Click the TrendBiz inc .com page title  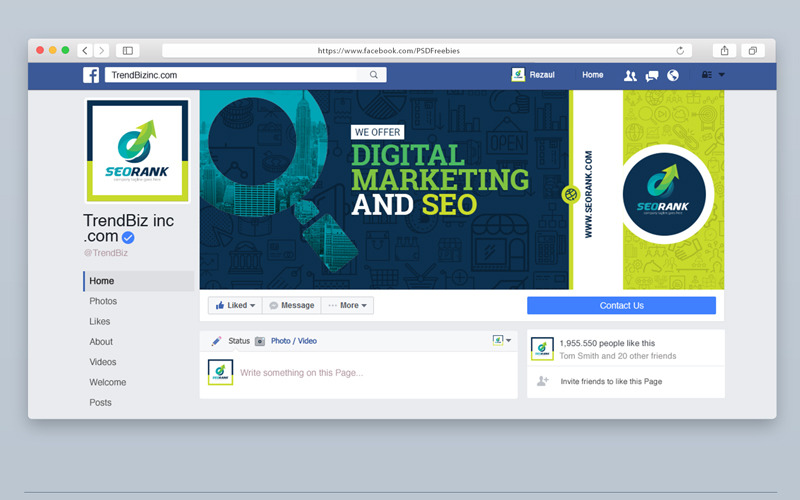tap(129, 228)
